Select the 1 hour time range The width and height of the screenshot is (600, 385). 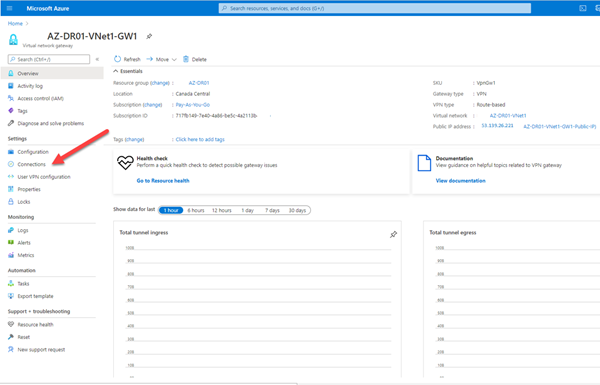pos(171,210)
